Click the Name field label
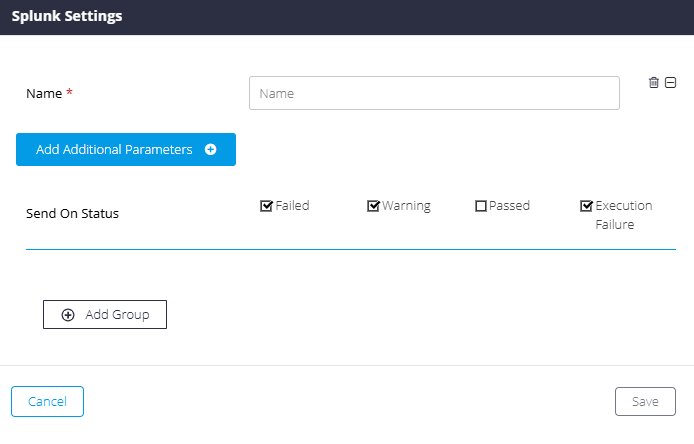 pyautogui.click(x=44, y=93)
